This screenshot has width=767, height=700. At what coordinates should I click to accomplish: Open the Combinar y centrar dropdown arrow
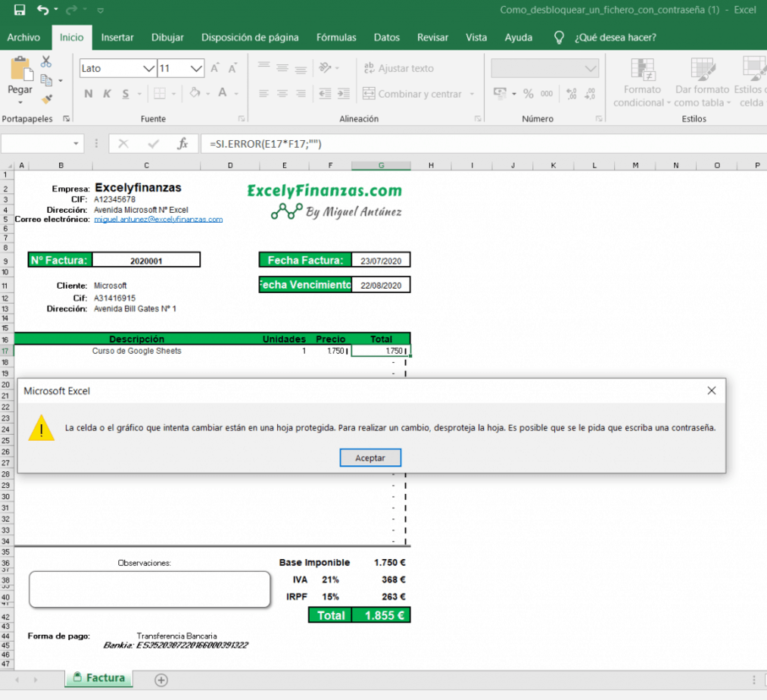tap(472, 94)
